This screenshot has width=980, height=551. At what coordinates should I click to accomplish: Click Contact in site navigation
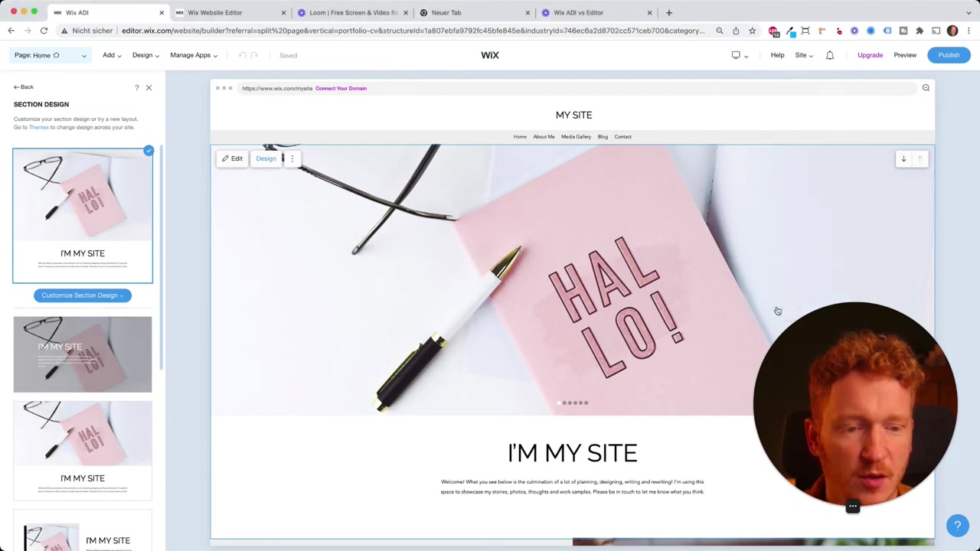click(622, 137)
